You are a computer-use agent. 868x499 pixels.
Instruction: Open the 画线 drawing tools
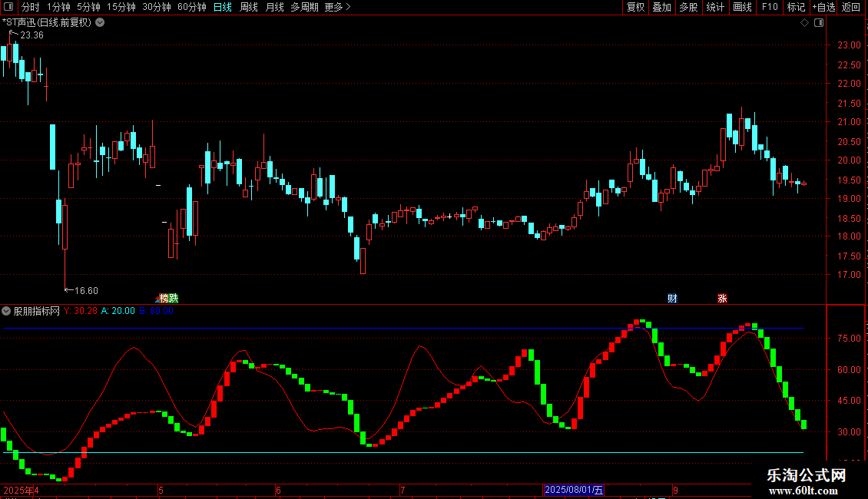click(x=742, y=7)
